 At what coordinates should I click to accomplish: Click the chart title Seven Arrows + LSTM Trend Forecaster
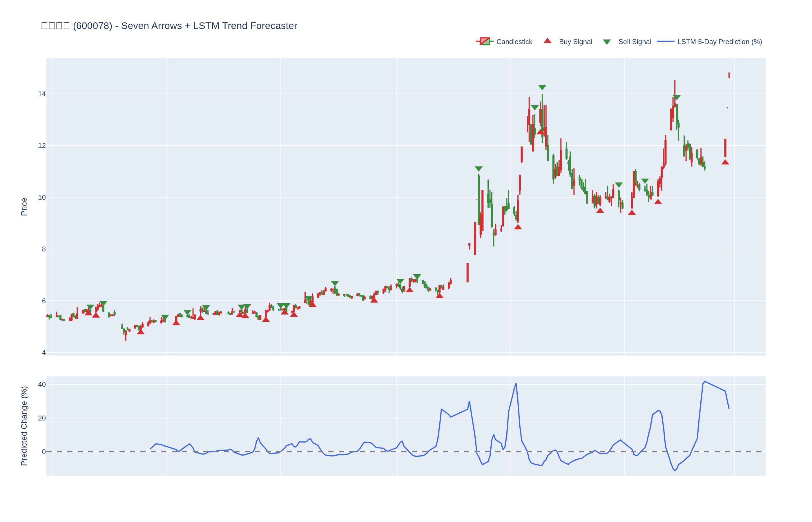click(x=169, y=26)
